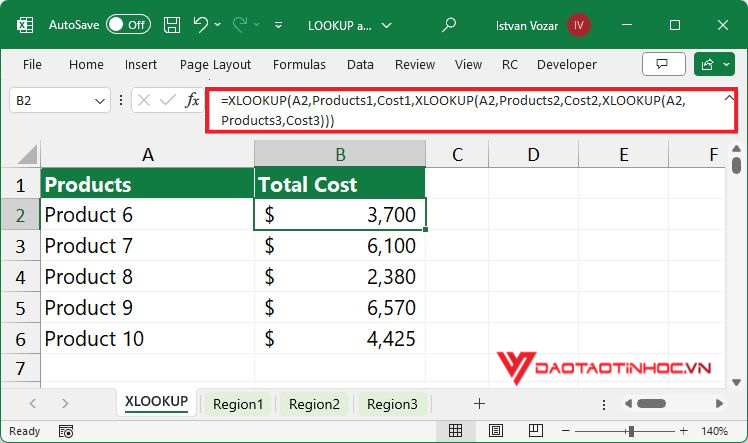
Task: Add a new sheet with plus icon
Action: pos(479,403)
